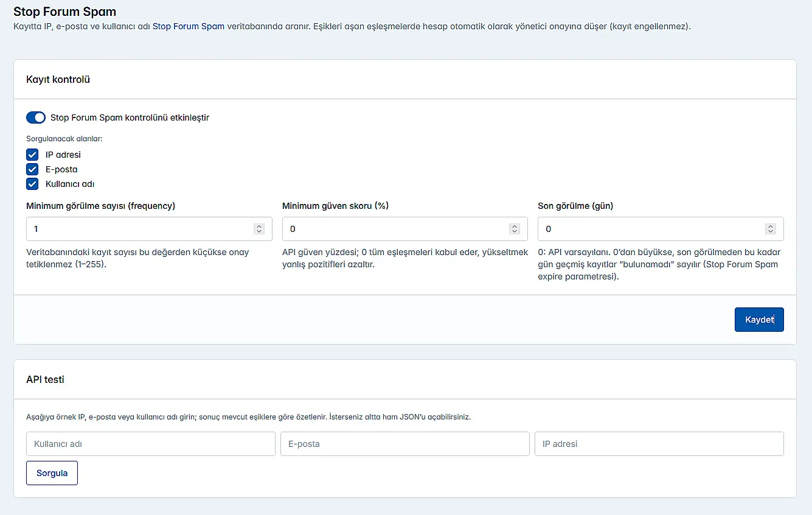Save settings with the Kaydet button
Screen dimensions: 812x515
click(x=759, y=320)
